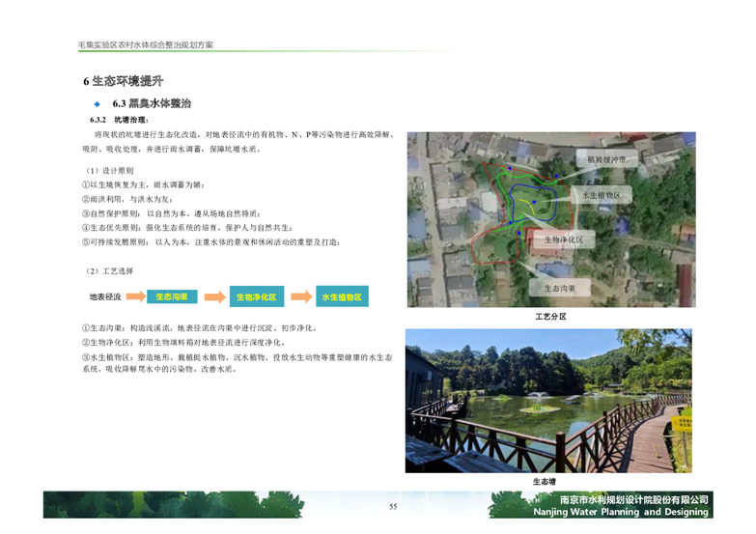Click the 6.3.2 坑塘治理 subsection heading
This screenshot has width=756, height=534.
click(x=121, y=121)
